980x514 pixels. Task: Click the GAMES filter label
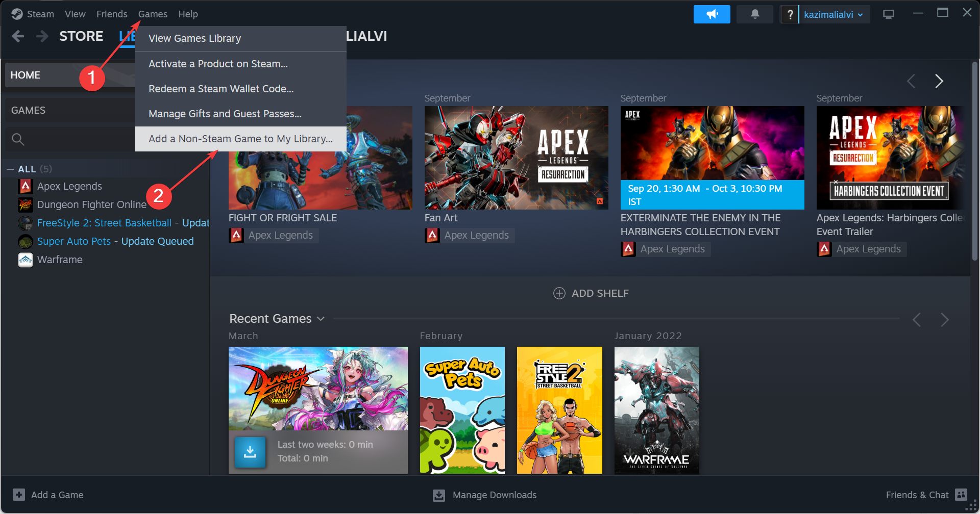pos(28,110)
